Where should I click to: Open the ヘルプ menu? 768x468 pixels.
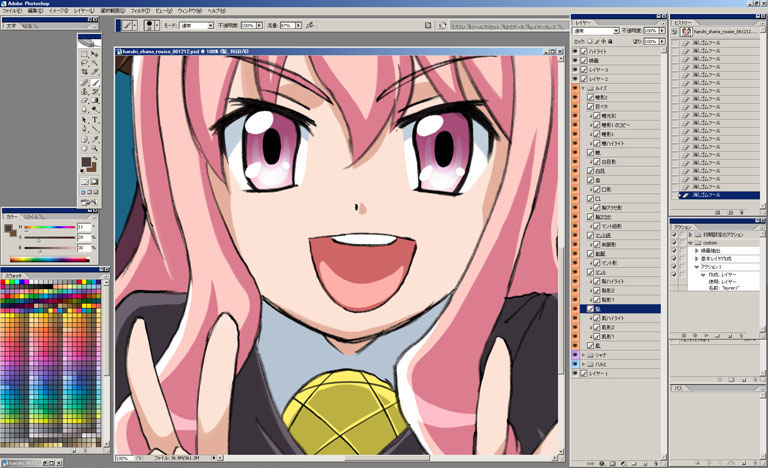(x=216, y=10)
